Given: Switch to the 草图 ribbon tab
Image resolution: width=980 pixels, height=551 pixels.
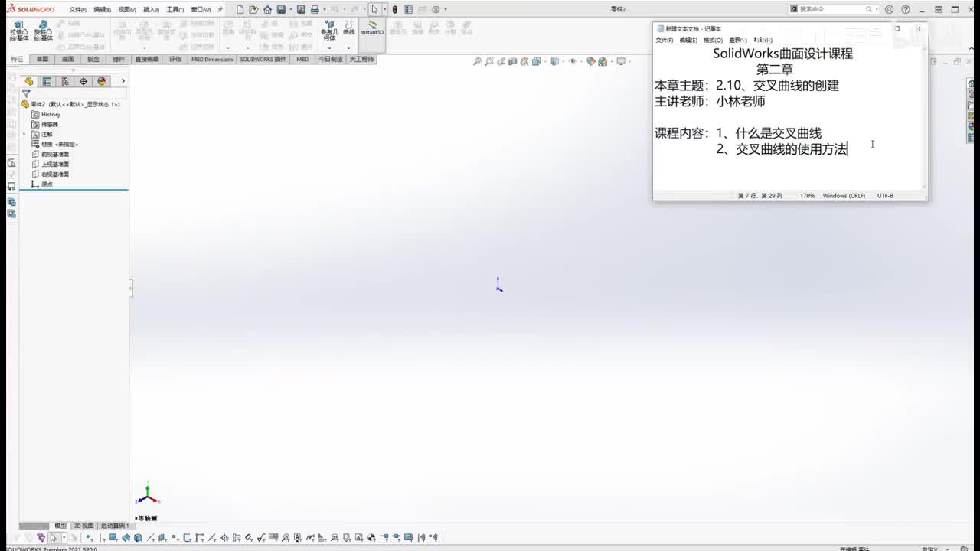Looking at the screenshot, I should pos(42,59).
